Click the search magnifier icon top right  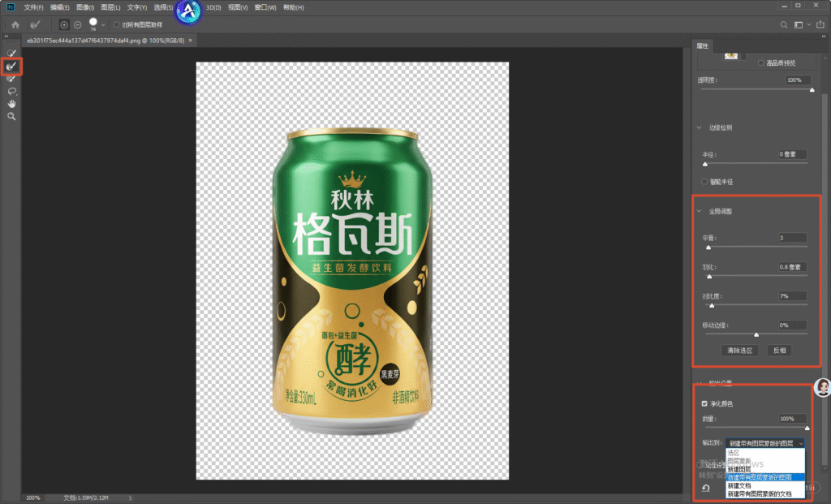coord(784,24)
